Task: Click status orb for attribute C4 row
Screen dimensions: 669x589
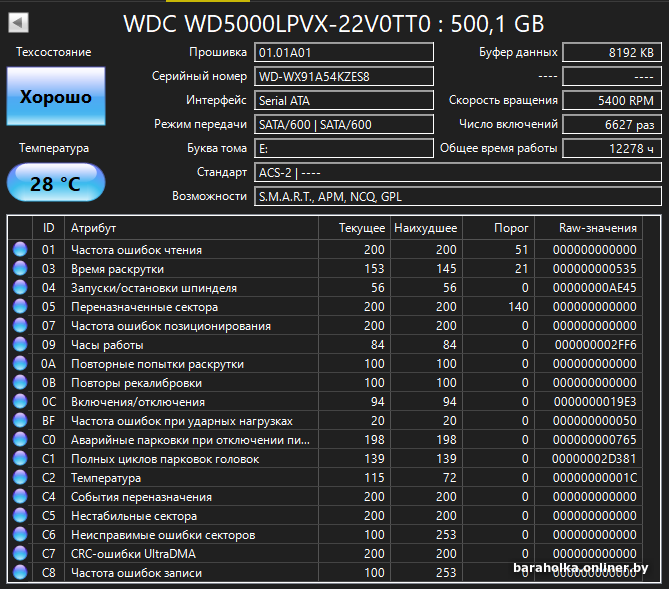Action: pyautogui.click(x=20, y=496)
